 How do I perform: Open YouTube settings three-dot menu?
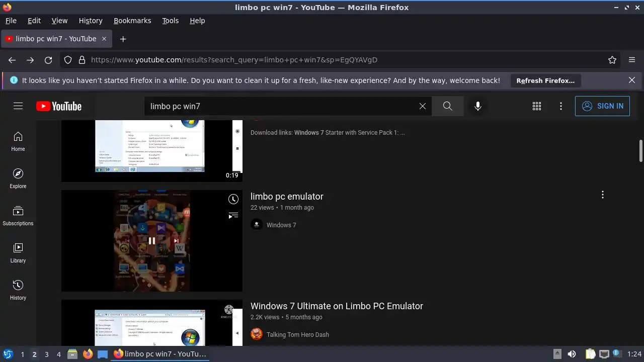[x=561, y=106]
